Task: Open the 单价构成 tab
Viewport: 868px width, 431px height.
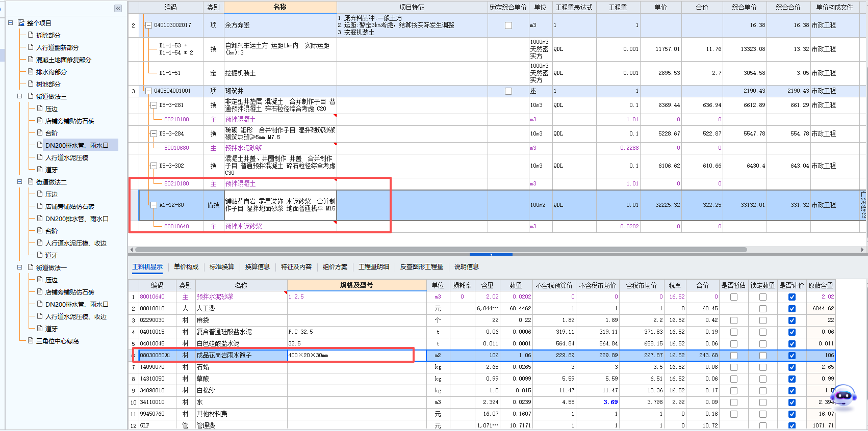Action: click(x=186, y=266)
